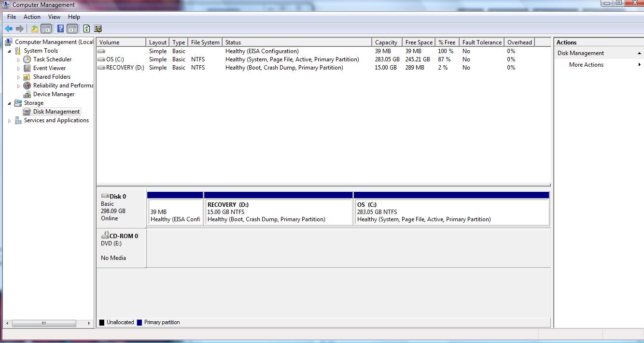Click the 'Healthy (EISA Configuration)' status cell
Viewport: 644px width, 343px height.
262,51
